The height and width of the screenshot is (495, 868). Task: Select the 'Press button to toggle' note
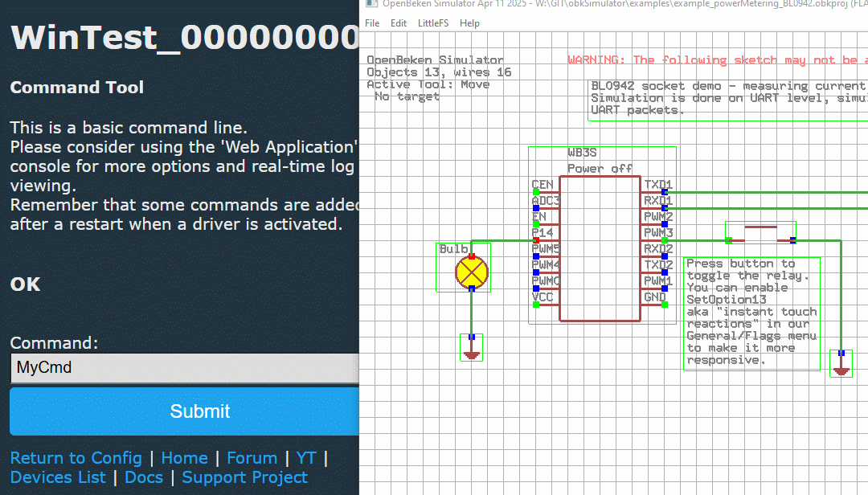click(x=751, y=313)
